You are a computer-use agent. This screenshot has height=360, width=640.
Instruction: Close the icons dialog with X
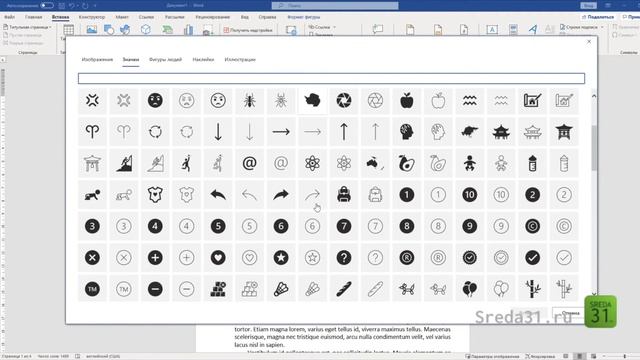point(589,42)
